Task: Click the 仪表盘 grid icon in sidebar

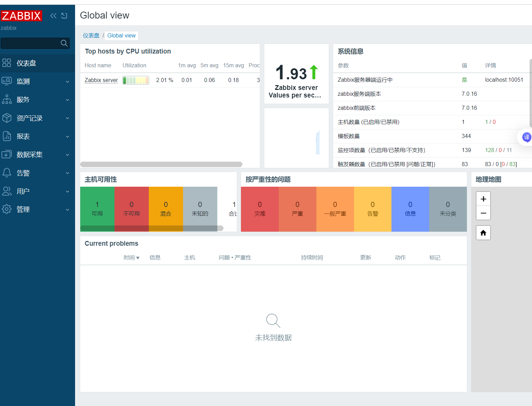Action: click(x=7, y=63)
